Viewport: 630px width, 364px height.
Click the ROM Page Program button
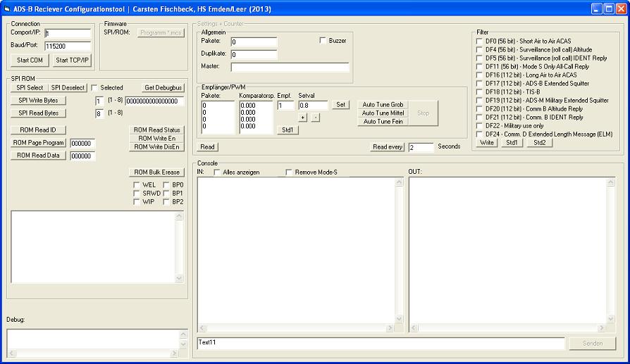38,143
